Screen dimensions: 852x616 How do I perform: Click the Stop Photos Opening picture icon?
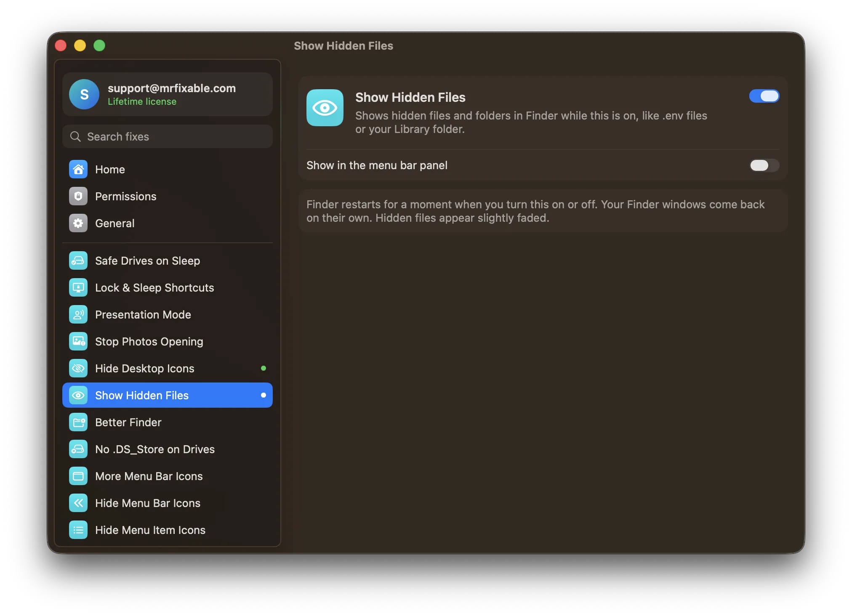(x=78, y=342)
